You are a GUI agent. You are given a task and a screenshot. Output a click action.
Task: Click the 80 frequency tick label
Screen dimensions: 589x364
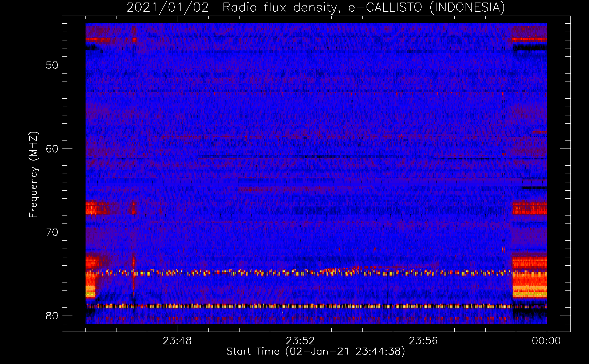(52, 316)
